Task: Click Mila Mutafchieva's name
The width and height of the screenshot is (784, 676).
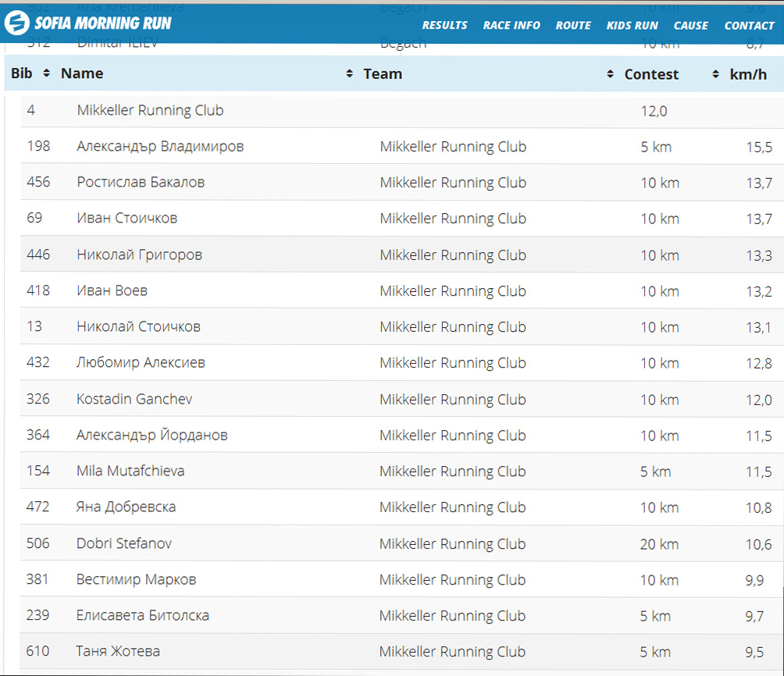Action: [x=130, y=471]
